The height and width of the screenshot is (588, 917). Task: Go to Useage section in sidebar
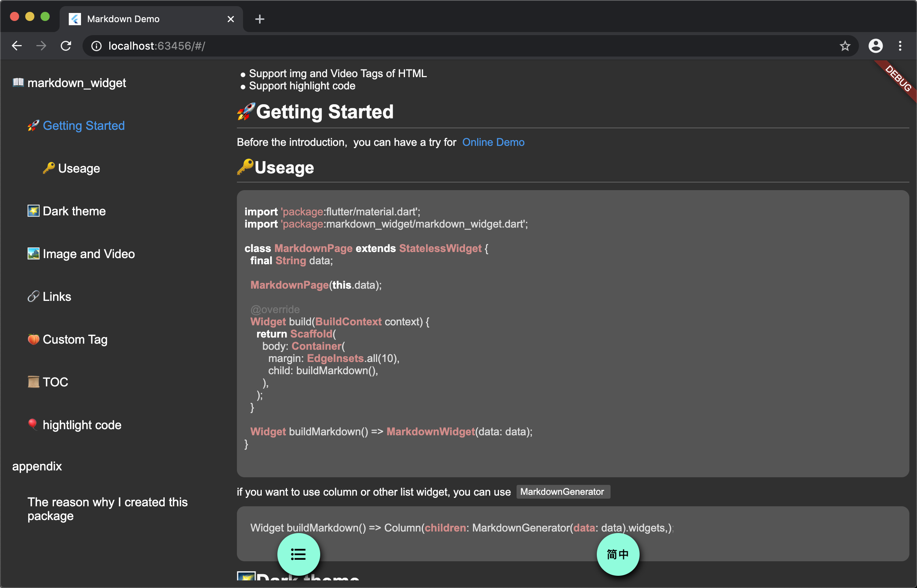[79, 168]
